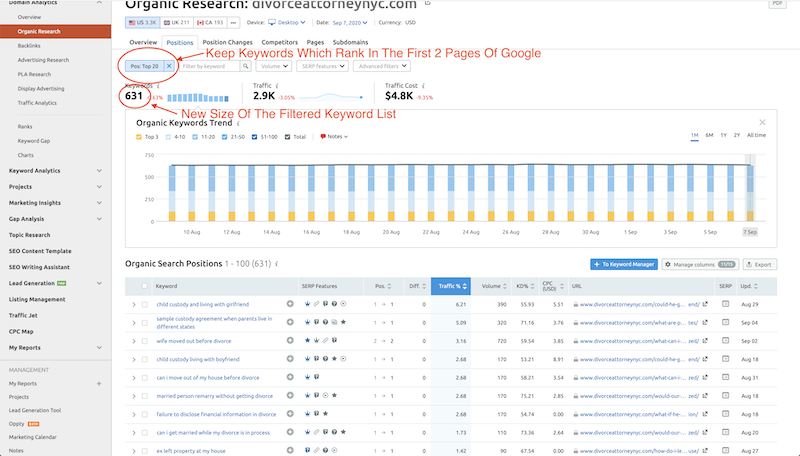This screenshot has width=800, height=456.
Task: Add 'failure to disclose financial information' plus icon
Action: [290, 414]
